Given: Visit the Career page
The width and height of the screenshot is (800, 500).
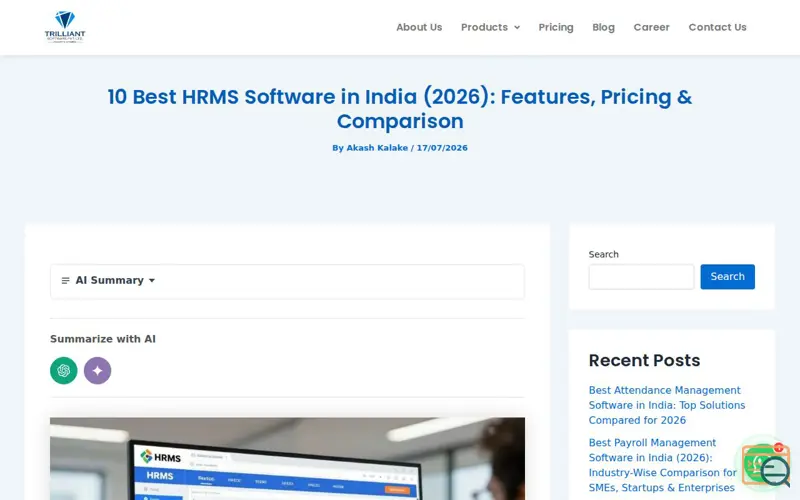Looking at the screenshot, I should 651,27.
